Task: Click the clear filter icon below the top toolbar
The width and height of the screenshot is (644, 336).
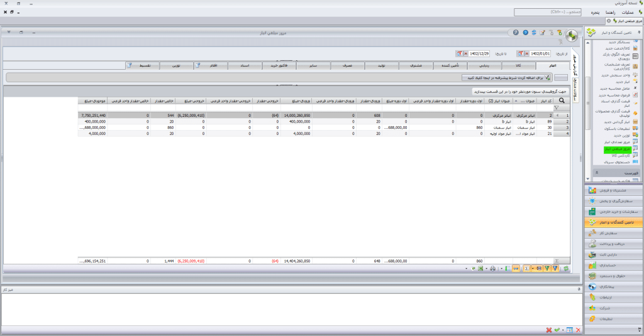Action: 560,41
